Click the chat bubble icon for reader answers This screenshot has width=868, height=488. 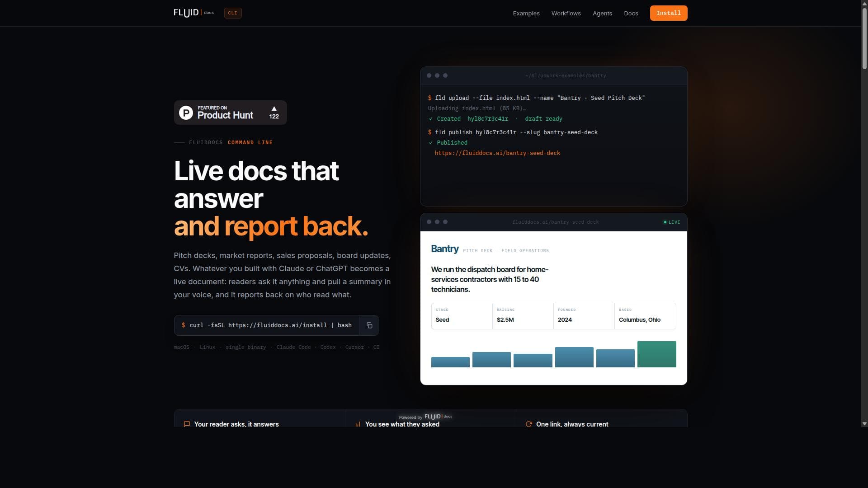tap(187, 424)
